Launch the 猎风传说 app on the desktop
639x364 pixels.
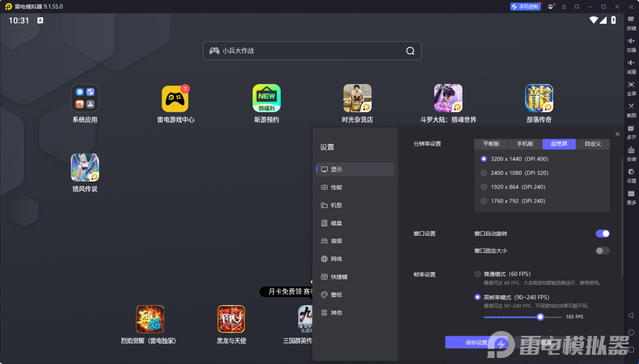(84, 167)
